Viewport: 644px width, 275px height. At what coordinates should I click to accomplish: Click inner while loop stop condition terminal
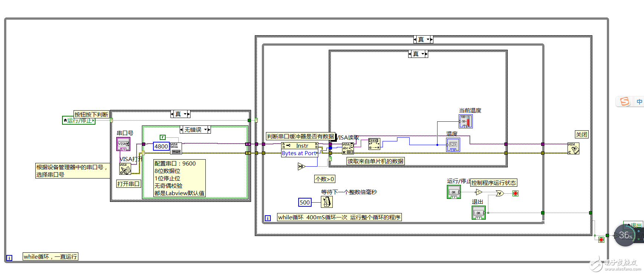coord(515,193)
